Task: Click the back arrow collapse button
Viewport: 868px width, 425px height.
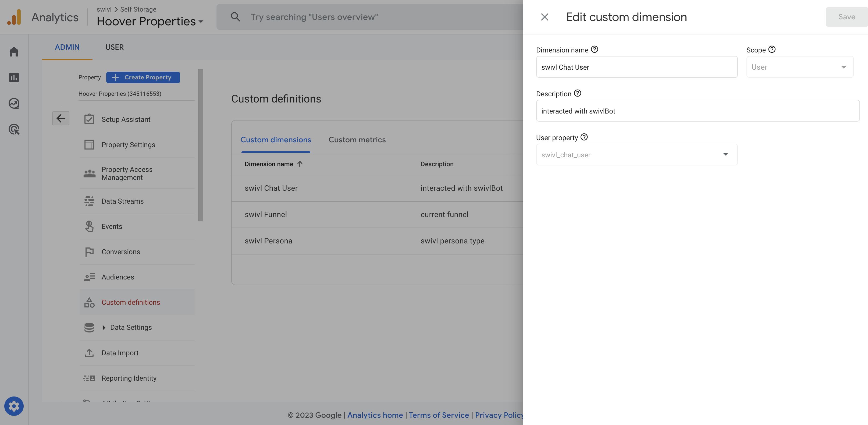Action: click(61, 118)
